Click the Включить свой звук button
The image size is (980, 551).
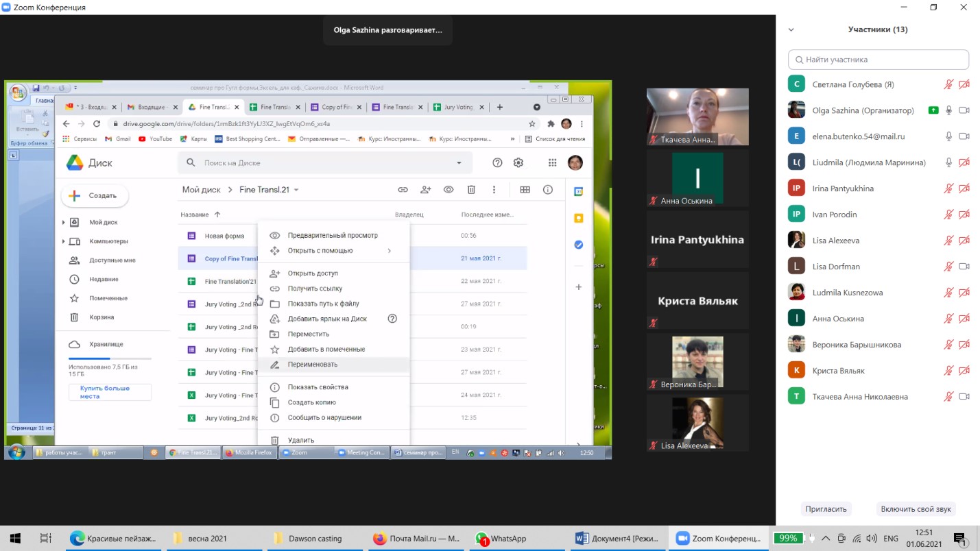click(x=916, y=509)
